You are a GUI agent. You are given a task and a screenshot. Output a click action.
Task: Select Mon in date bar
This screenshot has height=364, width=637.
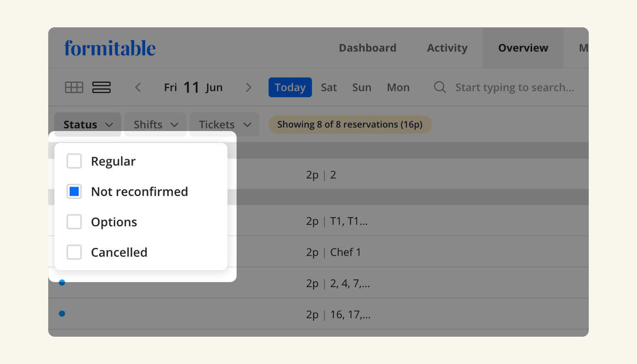tap(398, 87)
